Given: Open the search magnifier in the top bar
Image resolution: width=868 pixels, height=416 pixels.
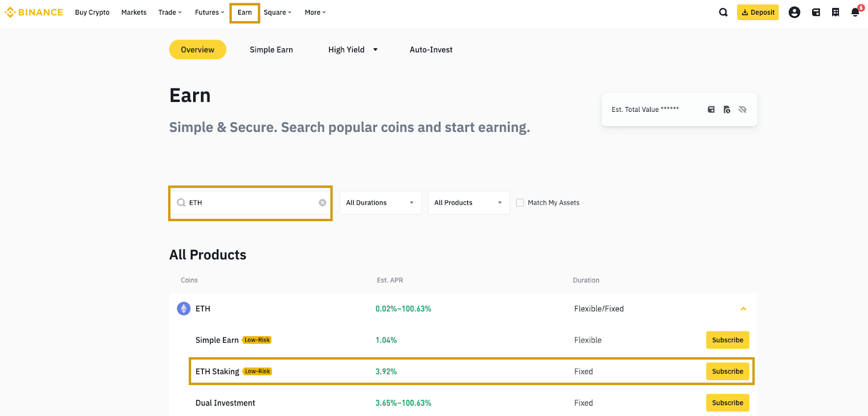Looking at the screenshot, I should [723, 12].
